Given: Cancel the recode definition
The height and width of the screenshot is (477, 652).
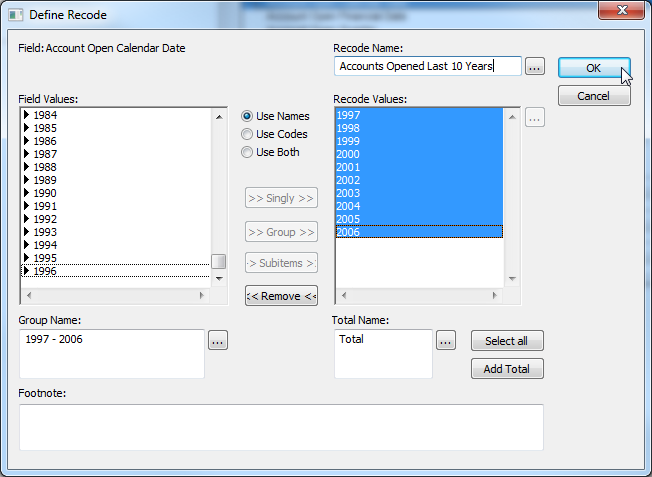Looking at the screenshot, I should pos(594,96).
